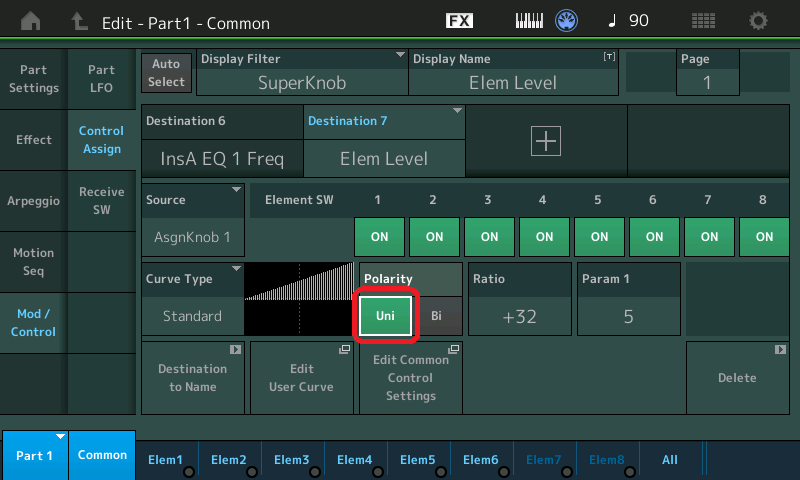800x480 pixels.
Task: Open the grid category search icon
Action: pos(703,20)
